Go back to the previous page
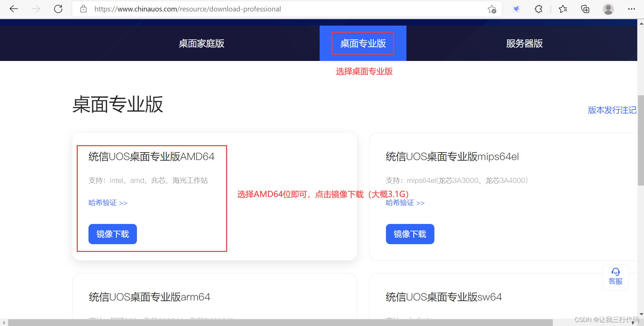 14,9
